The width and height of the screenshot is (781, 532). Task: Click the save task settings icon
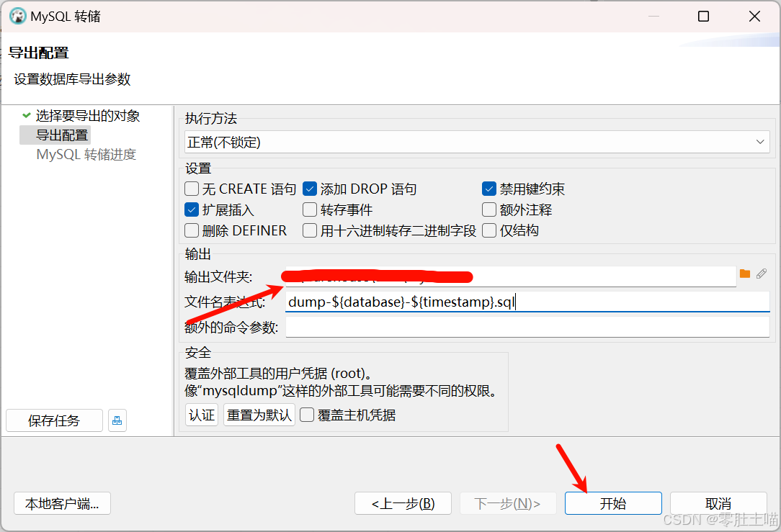(x=117, y=420)
